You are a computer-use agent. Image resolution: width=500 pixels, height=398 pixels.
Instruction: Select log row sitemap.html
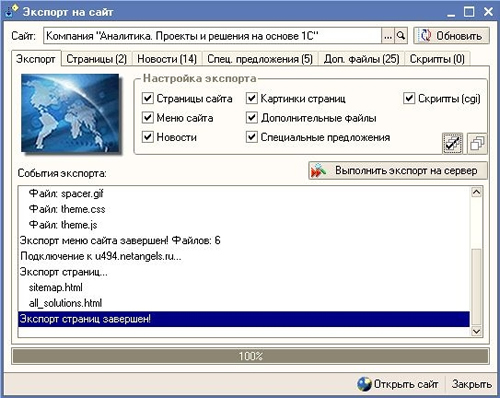coord(244,287)
